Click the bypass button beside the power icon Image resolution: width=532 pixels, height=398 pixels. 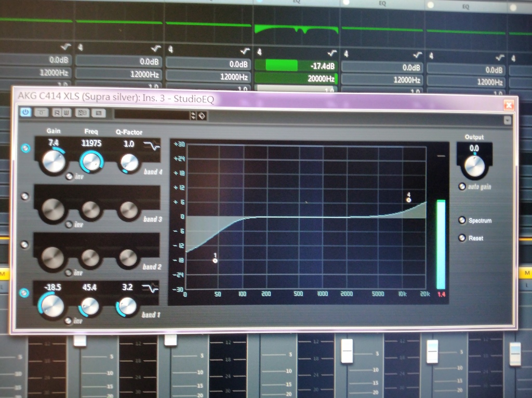pyautogui.click(x=42, y=112)
